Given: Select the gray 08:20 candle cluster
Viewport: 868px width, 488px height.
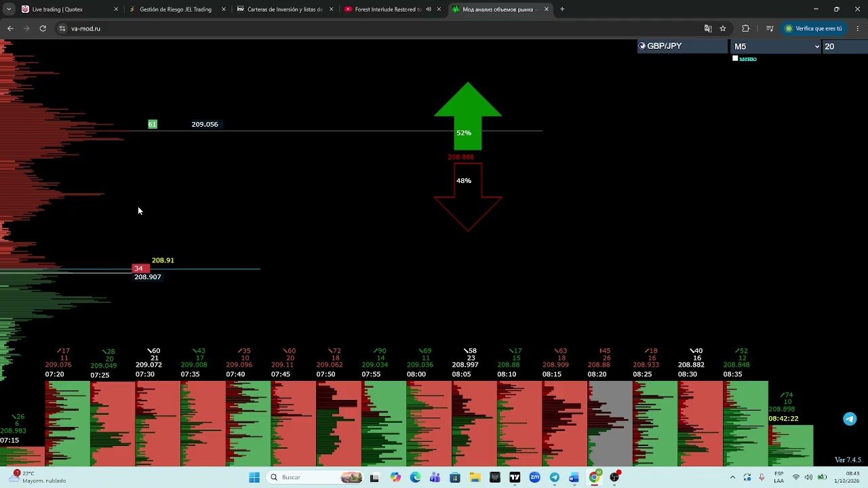Looking at the screenshot, I should (x=610, y=423).
